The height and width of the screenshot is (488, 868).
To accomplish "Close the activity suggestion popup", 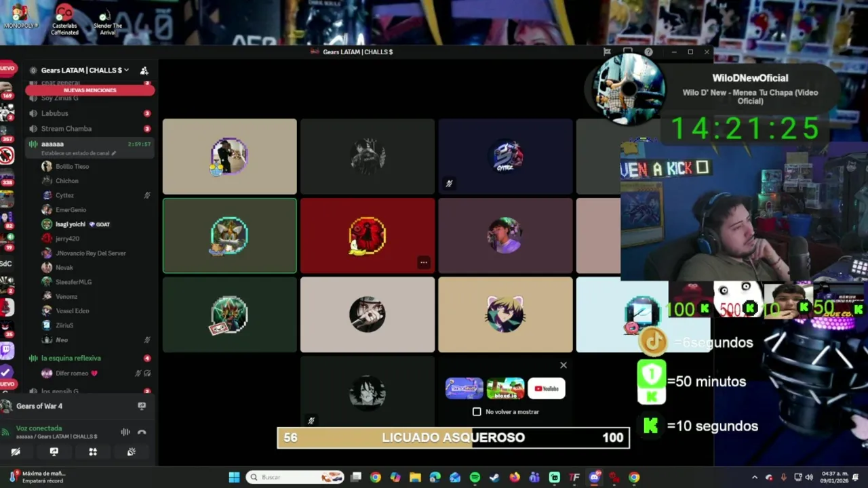I will (563, 365).
